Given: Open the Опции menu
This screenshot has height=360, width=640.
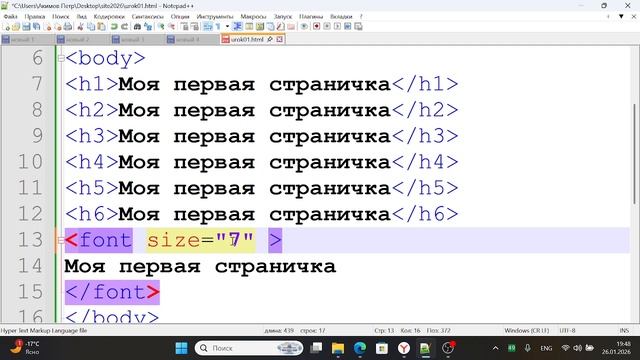Looking at the screenshot, I should (x=180, y=17).
